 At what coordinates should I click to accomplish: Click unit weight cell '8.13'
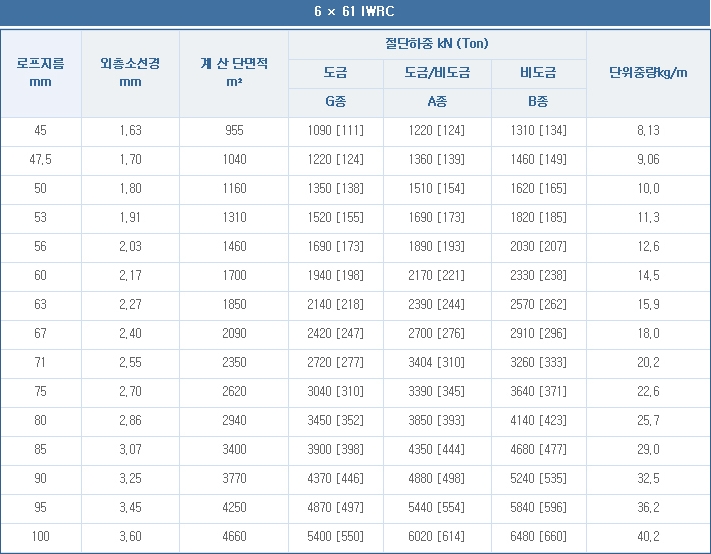pyautogui.click(x=648, y=131)
